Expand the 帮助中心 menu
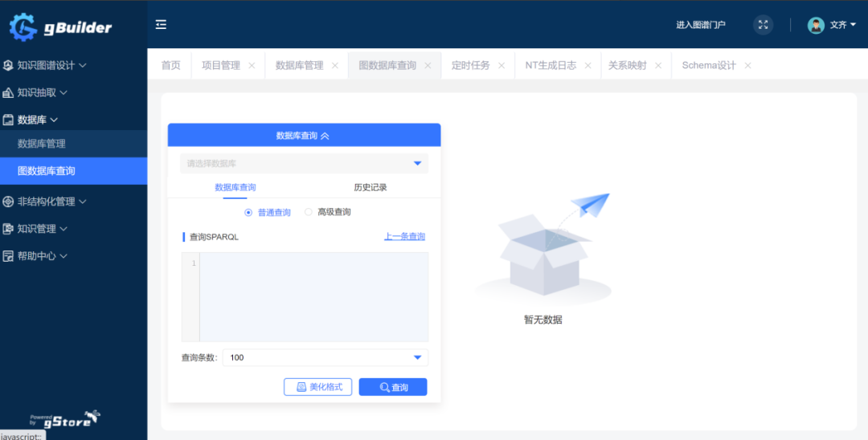 [x=63, y=256]
